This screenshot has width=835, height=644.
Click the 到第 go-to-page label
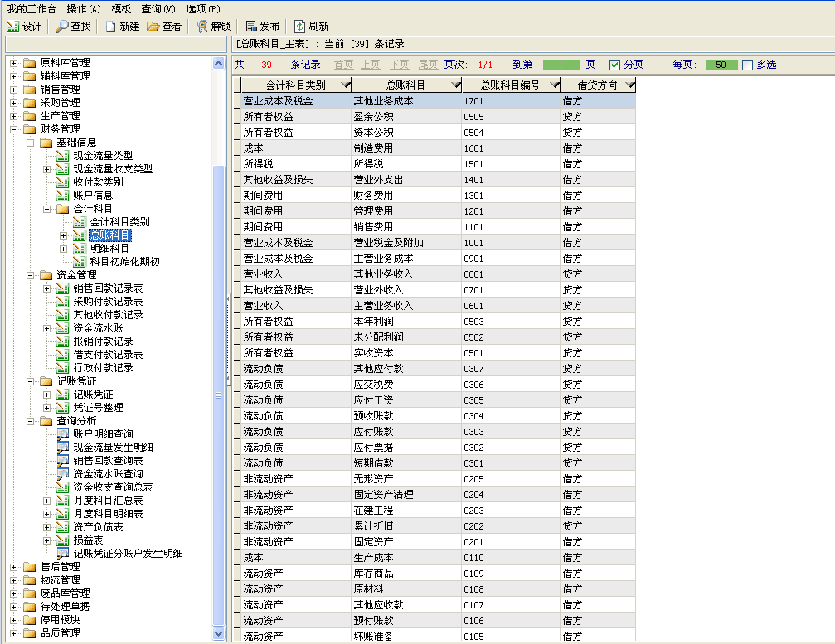[522, 65]
